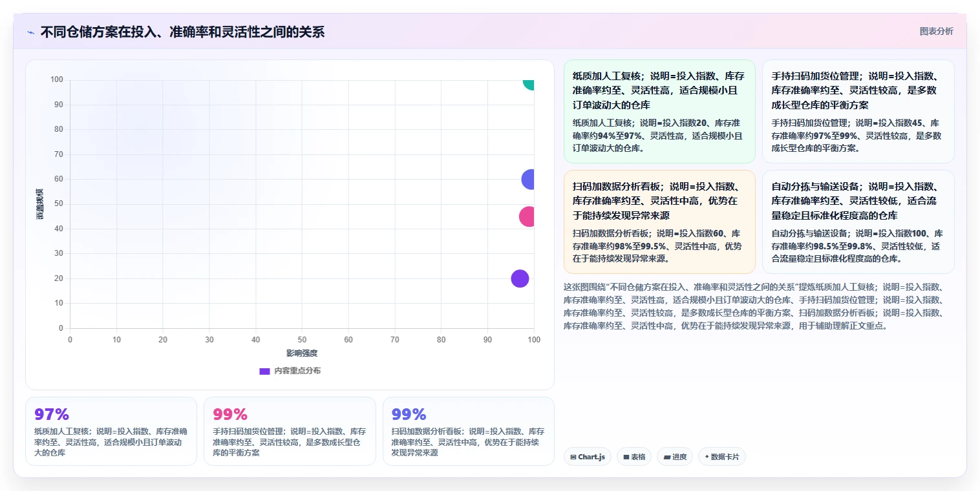Click the icon inside the 表格 tag

(x=626, y=457)
